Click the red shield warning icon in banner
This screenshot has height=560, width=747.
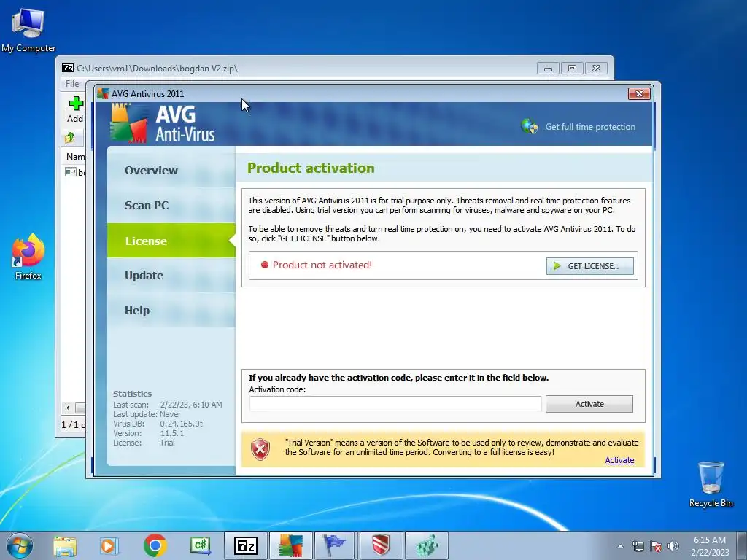coord(260,449)
